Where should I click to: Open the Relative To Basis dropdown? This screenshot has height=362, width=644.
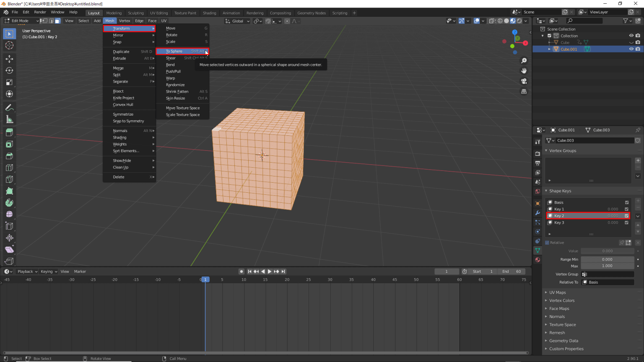point(608,282)
